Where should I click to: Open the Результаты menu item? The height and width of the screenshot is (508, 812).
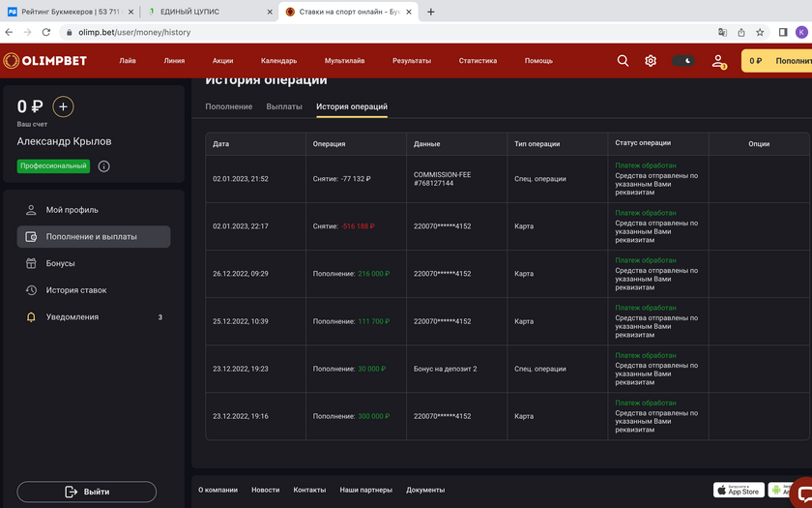[x=412, y=61]
